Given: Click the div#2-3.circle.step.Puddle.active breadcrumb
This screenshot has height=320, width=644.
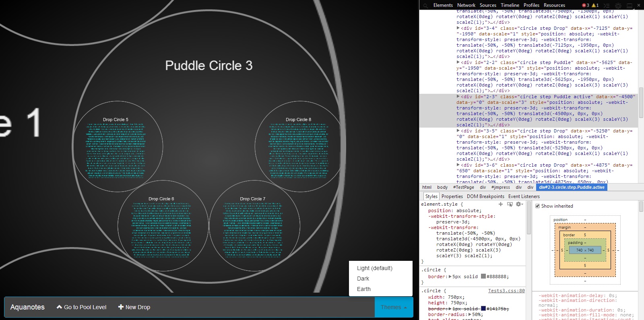Looking at the screenshot, I should click(572, 187).
